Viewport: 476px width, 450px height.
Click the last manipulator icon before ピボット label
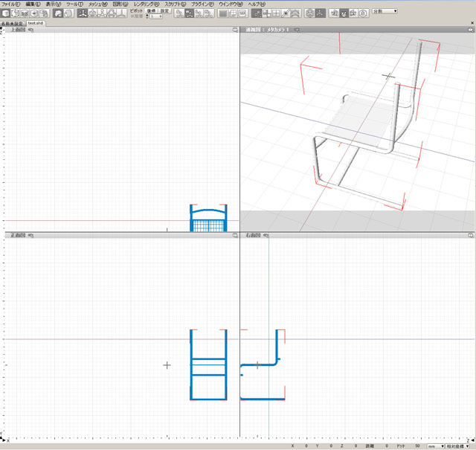122,13
